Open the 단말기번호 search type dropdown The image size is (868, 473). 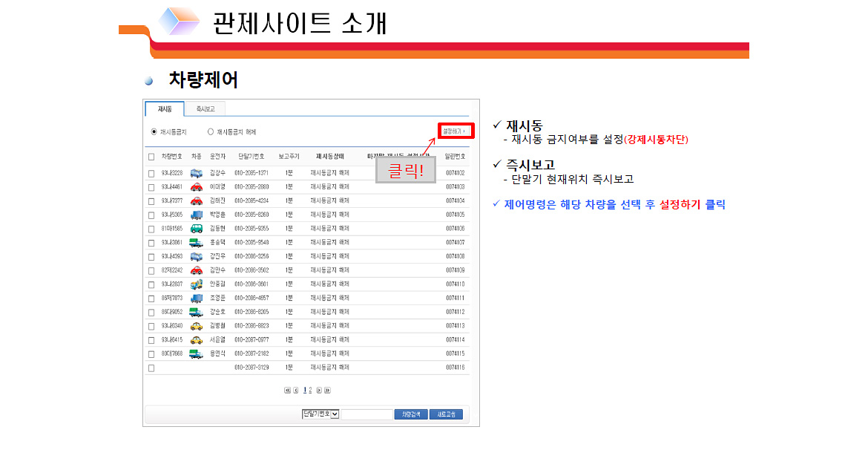320,414
